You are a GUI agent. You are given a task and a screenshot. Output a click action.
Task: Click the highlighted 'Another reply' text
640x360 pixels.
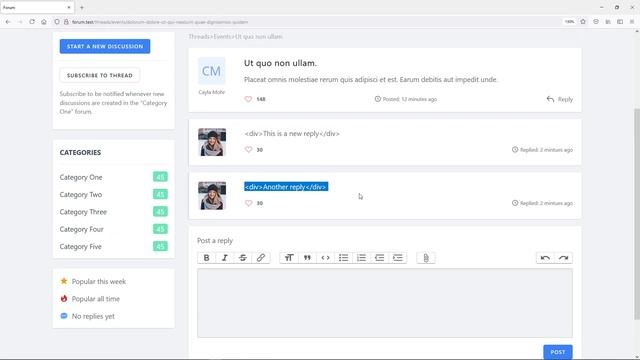[x=286, y=187]
